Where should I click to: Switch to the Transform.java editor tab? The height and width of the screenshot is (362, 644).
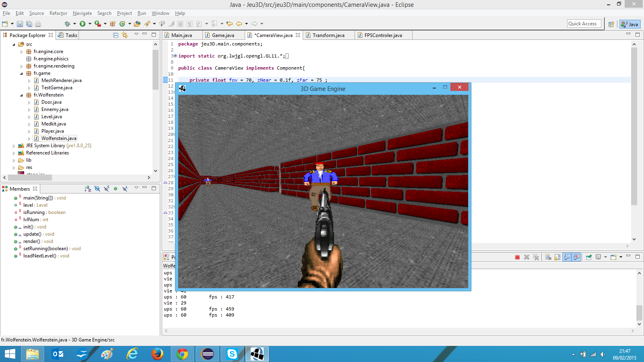point(328,35)
